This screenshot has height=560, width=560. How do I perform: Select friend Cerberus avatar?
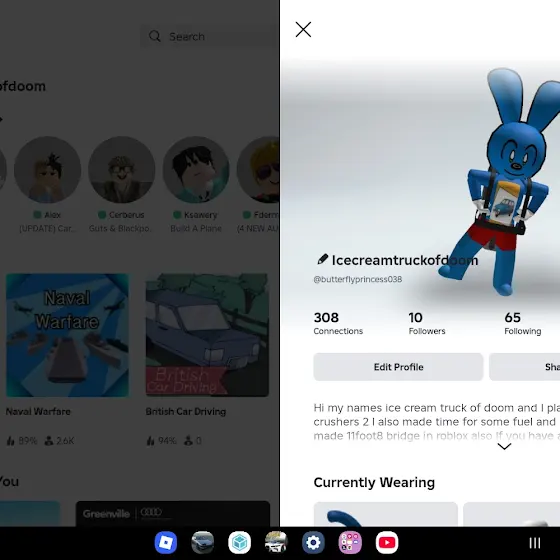click(x=121, y=169)
